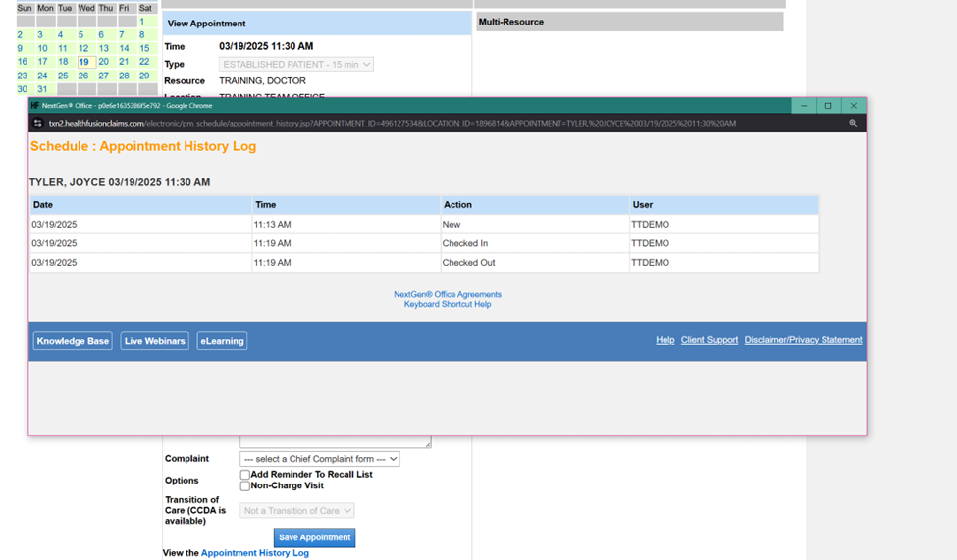The width and height of the screenshot is (957, 560).
Task: Select calendar day 30
Action: coord(22,89)
